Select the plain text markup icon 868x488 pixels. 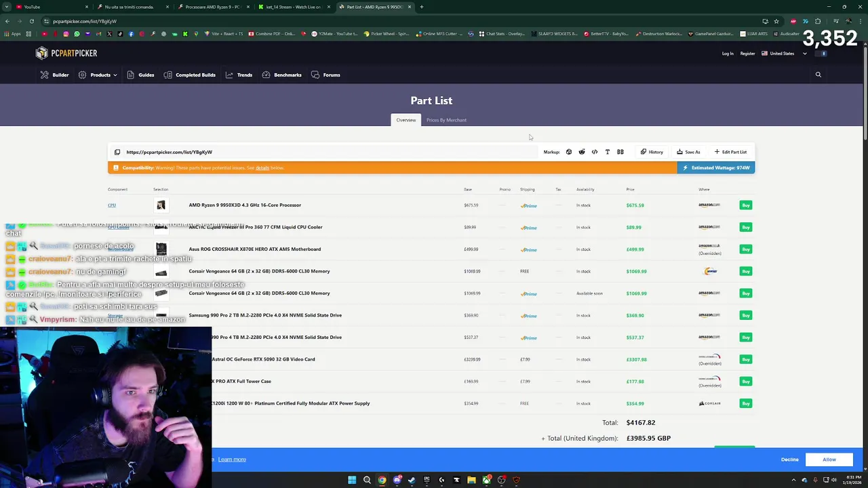[608, 152]
